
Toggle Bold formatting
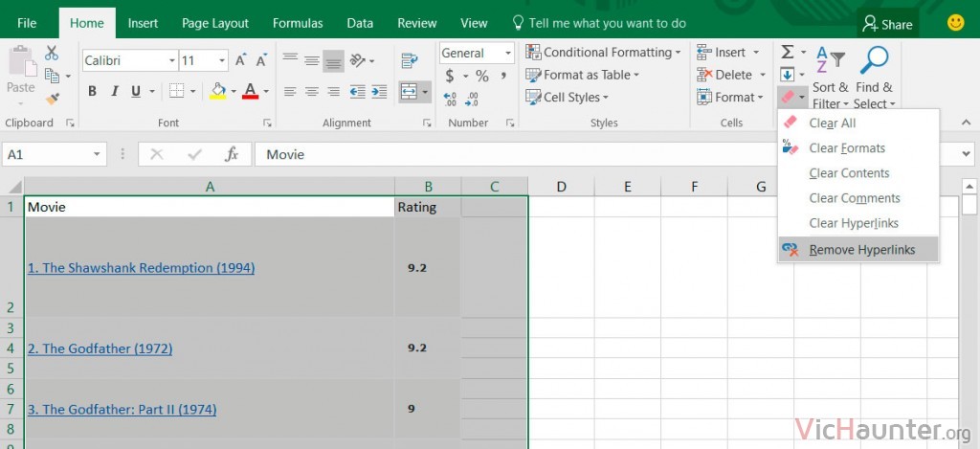click(92, 91)
